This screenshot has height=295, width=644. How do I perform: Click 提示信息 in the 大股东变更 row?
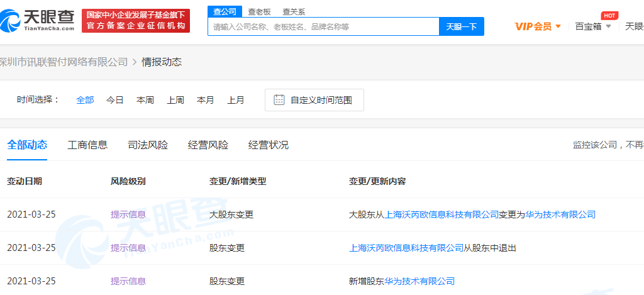pos(128,214)
